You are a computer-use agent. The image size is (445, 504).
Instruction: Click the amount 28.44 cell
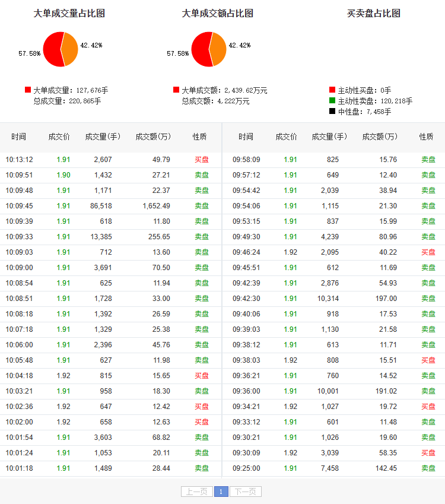(161, 468)
